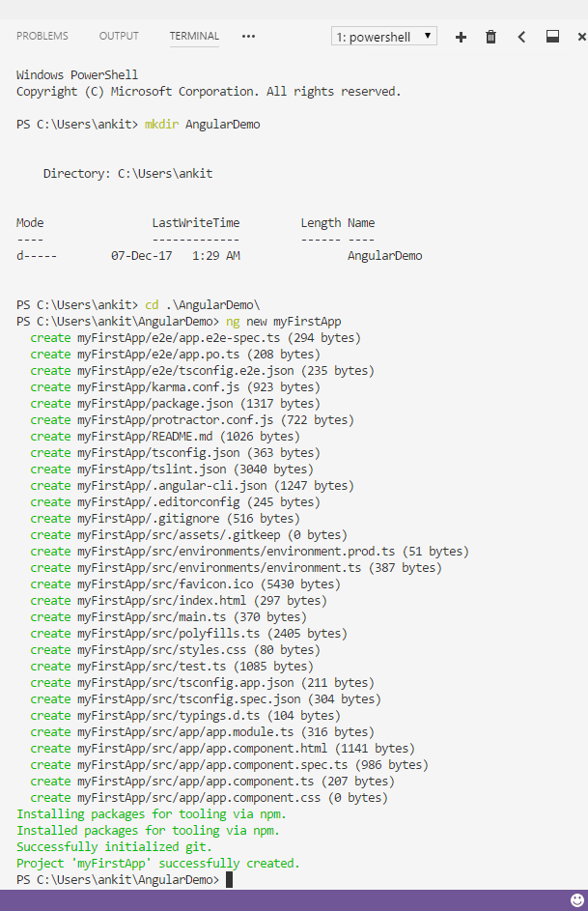
Task: Send feedback via the smiley icon
Action: (x=577, y=900)
